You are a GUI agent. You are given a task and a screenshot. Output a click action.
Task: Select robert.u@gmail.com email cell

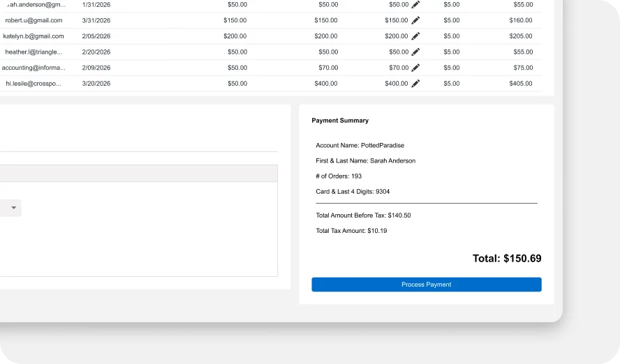pyautogui.click(x=34, y=20)
